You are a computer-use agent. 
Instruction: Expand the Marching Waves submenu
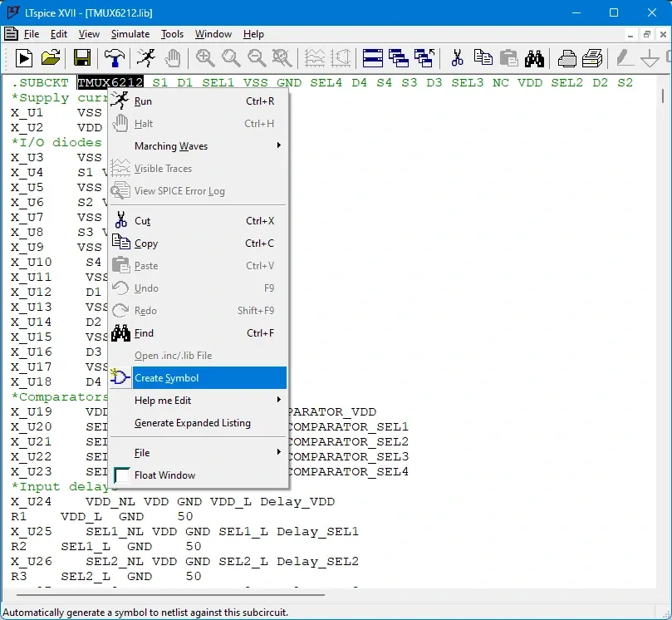pos(199,145)
